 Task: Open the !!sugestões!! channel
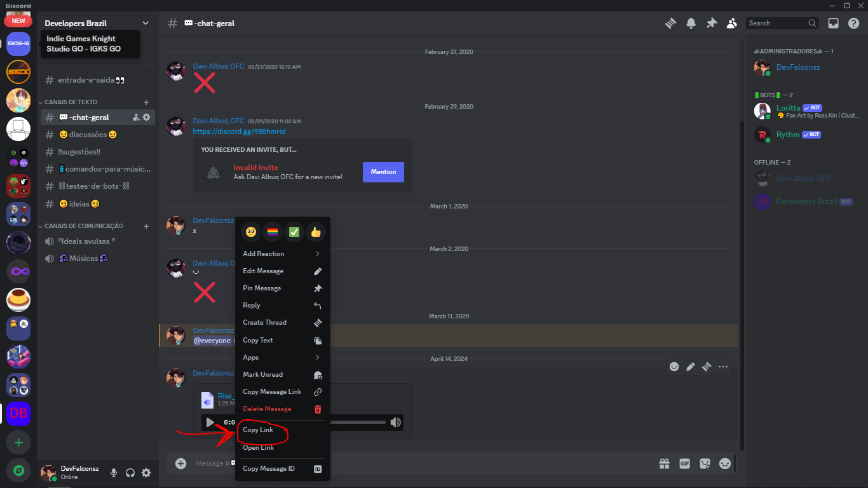click(x=98, y=152)
